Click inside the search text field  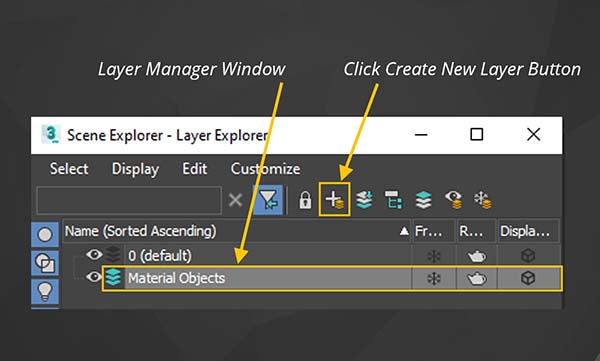click(129, 200)
